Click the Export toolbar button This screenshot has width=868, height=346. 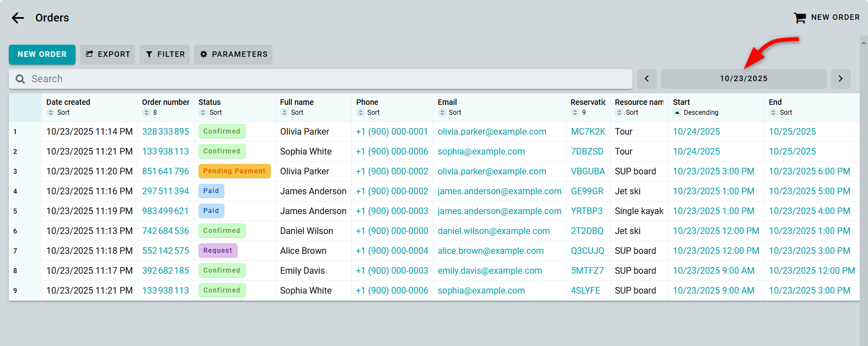pyautogui.click(x=108, y=55)
